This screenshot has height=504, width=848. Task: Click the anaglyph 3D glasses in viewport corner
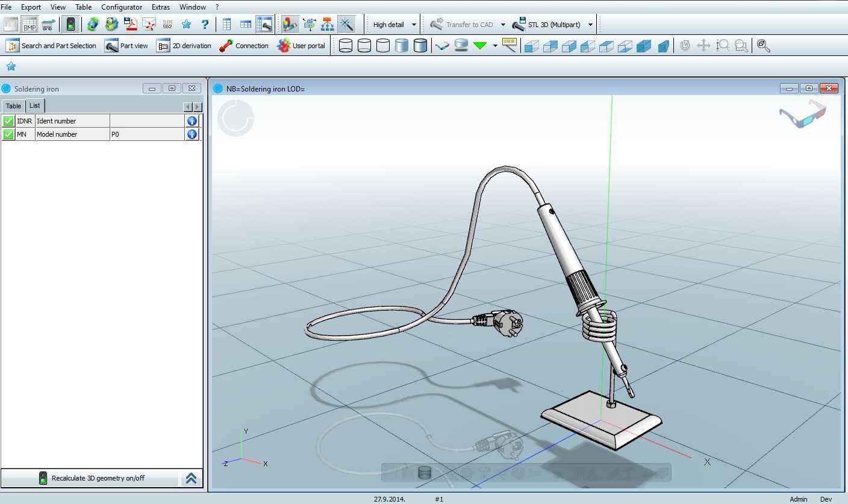[802, 114]
